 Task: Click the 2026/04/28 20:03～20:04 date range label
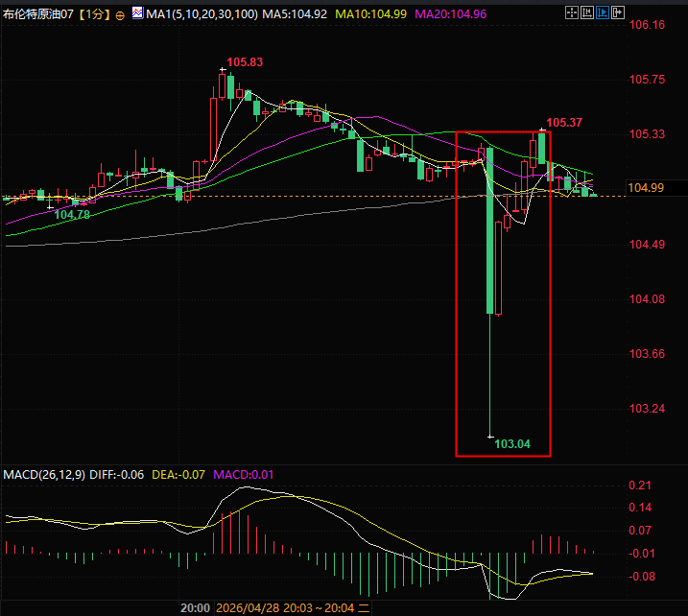tap(293, 608)
